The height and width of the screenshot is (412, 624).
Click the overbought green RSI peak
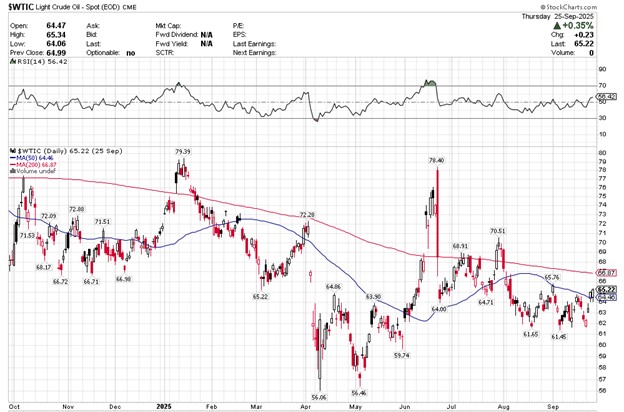(431, 82)
